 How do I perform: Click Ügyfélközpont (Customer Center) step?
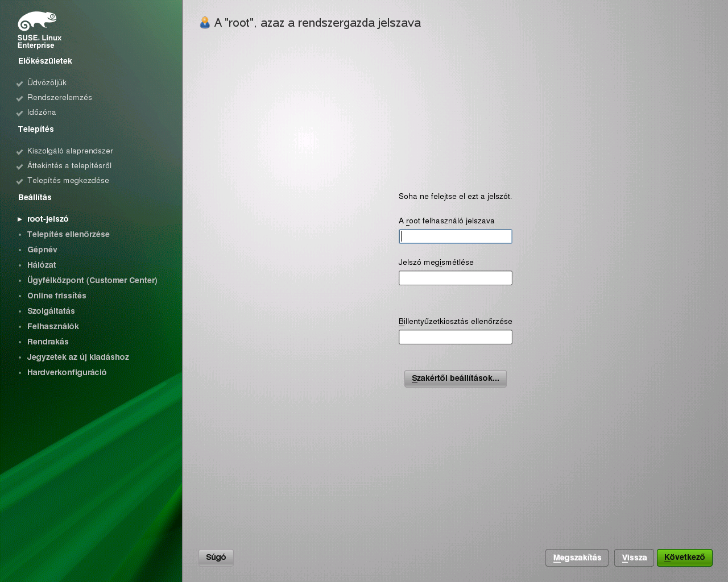[x=92, y=280]
